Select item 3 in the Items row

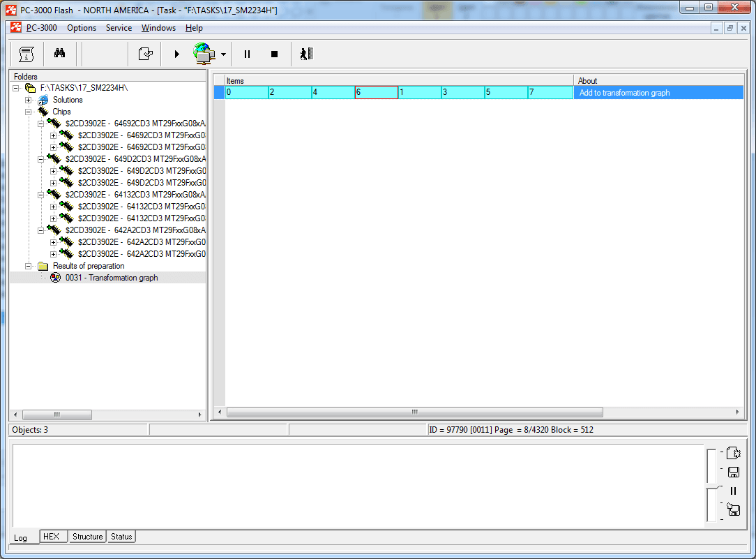463,92
